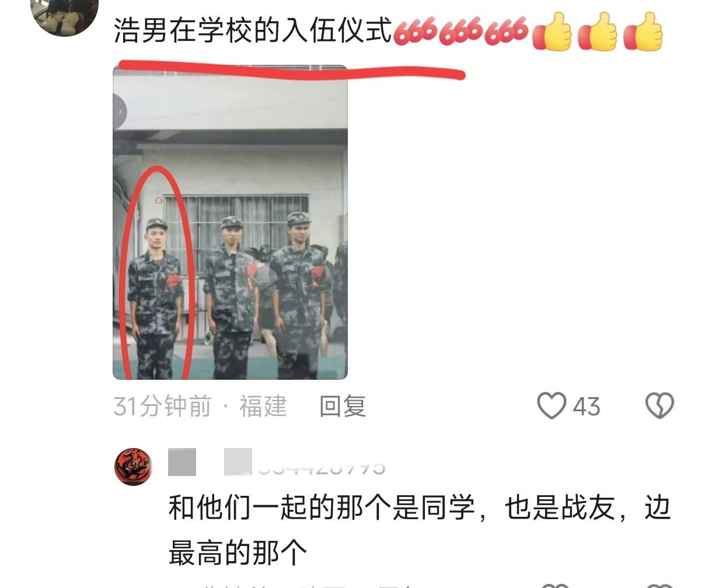Expand the gray chevron on the image
The image size is (712, 588).
[119, 111]
